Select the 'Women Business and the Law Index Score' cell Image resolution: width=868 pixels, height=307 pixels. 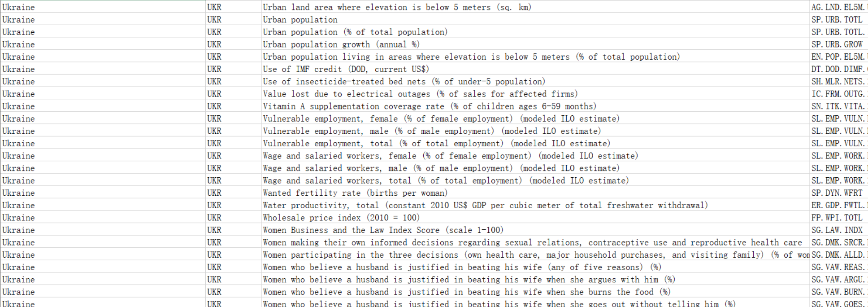pos(383,230)
